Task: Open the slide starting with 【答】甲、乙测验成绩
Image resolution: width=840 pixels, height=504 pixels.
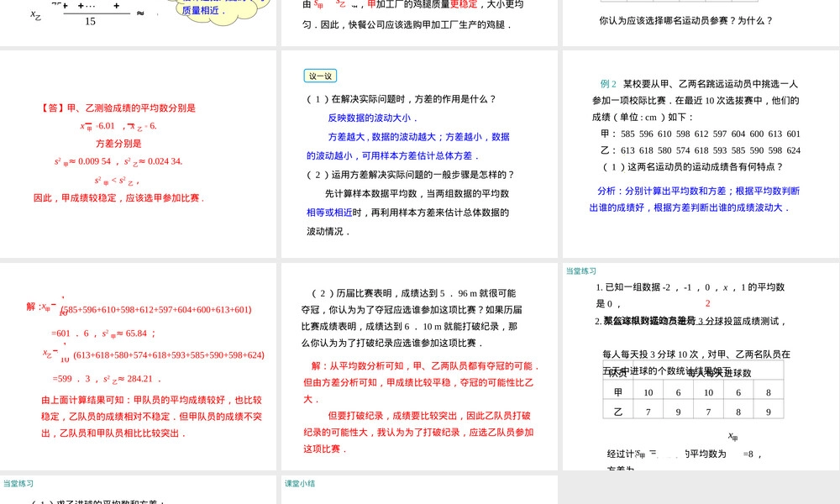Action: click(x=139, y=155)
